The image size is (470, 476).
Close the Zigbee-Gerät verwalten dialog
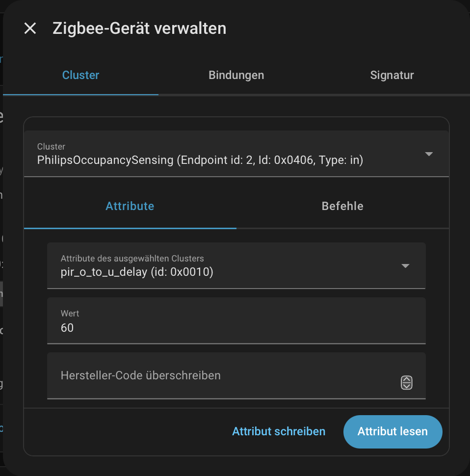click(x=30, y=28)
